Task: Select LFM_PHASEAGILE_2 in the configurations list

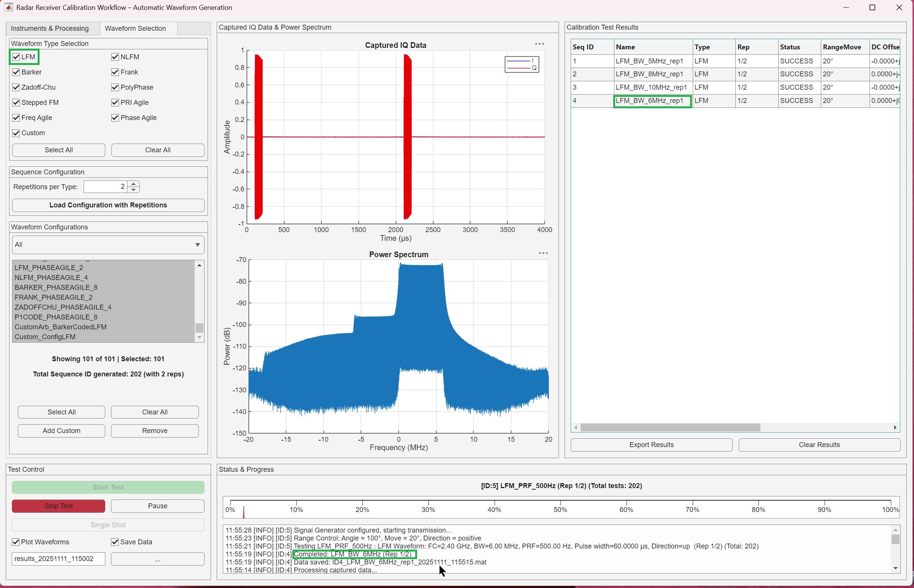Action: [49, 267]
